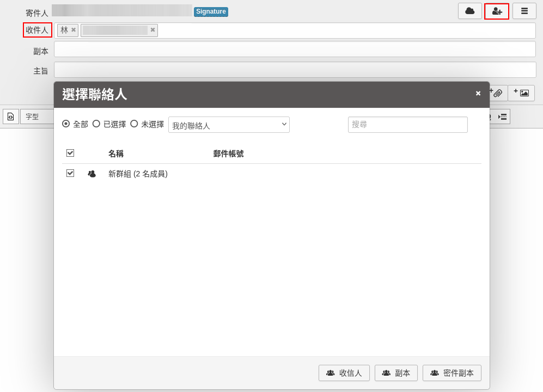The image size is (543, 392).
Task: Click the 密件副本 button
Action: click(x=452, y=373)
